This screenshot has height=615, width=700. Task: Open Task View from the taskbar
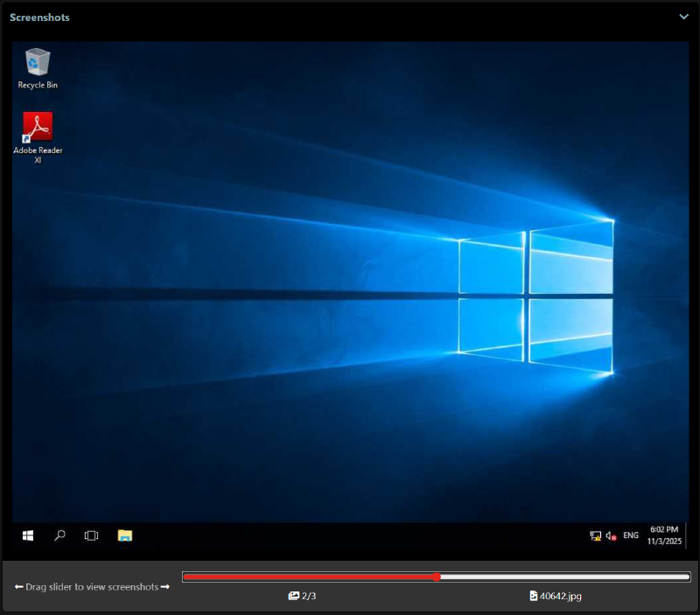(91, 535)
